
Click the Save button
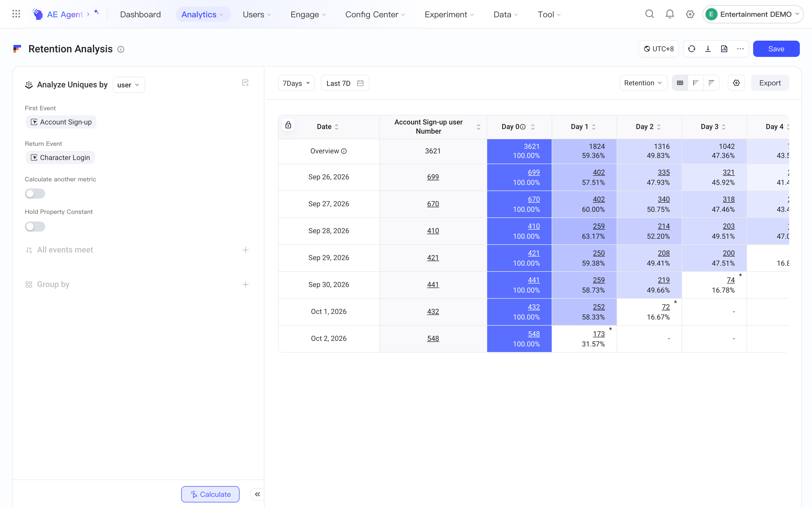click(776, 49)
